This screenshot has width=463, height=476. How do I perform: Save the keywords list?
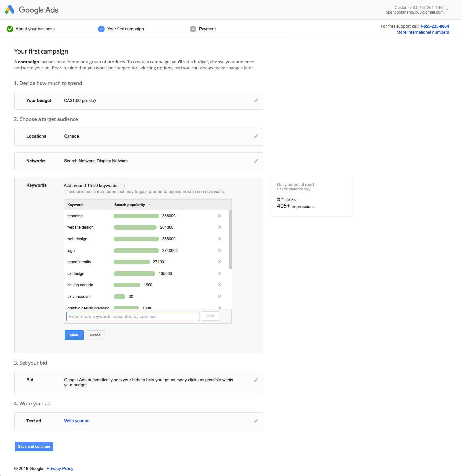point(74,335)
